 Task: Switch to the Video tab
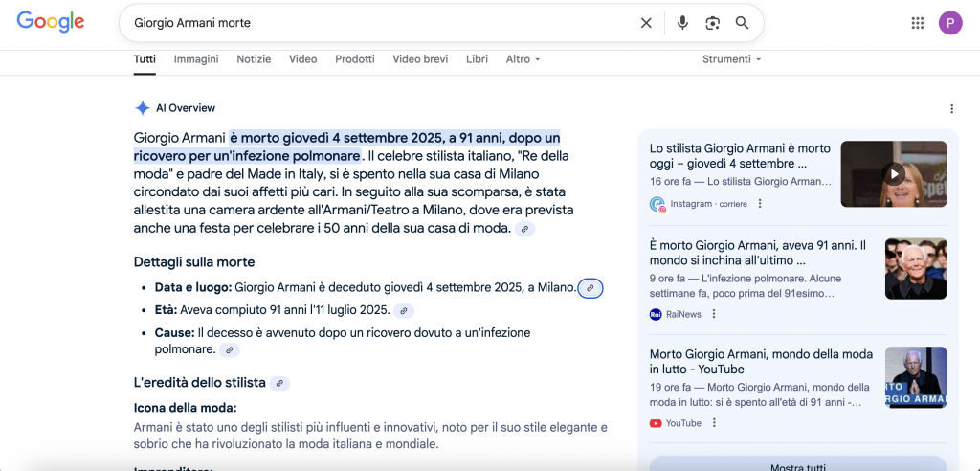pyautogui.click(x=303, y=59)
